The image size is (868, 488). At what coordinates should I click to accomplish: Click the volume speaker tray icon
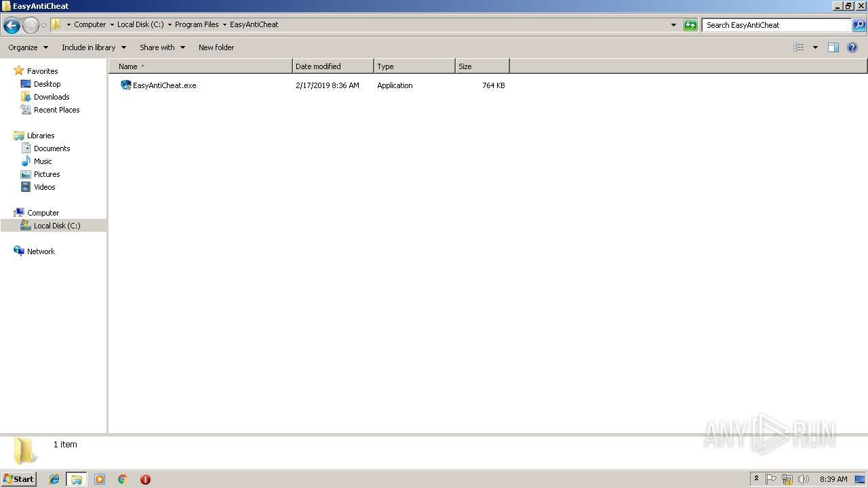(804, 479)
